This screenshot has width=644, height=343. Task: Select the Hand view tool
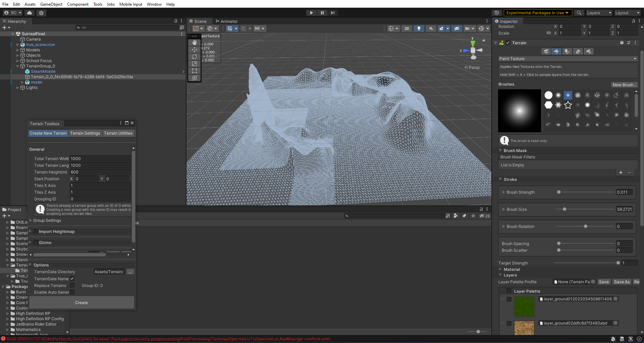pyautogui.click(x=195, y=43)
